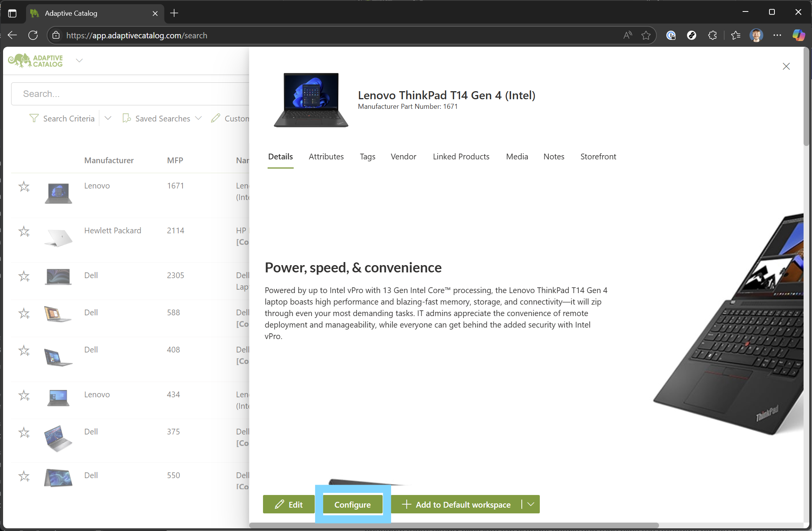Image resolution: width=812 pixels, height=531 pixels.
Task: Bookmark page with the star icon
Action: click(646, 35)
